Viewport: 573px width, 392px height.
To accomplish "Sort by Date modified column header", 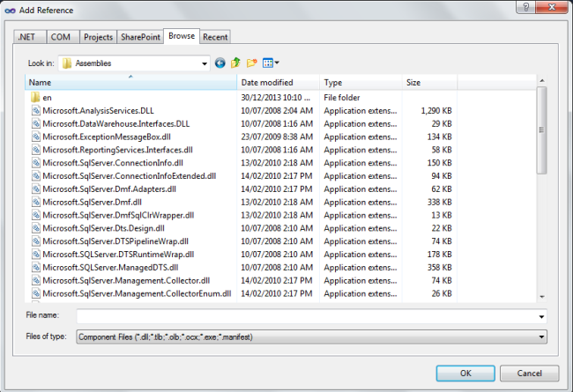I will click(x=279, y=82).
